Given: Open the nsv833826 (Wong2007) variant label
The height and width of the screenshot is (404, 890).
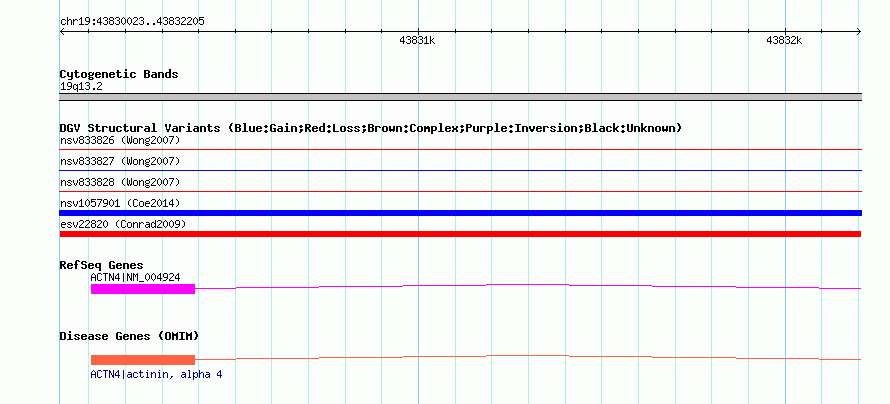Looking at the screenshot, I should point(120,140).
